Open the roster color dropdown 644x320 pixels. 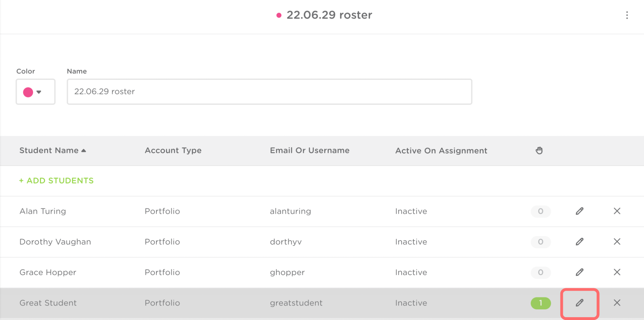(x=36, y=92)
